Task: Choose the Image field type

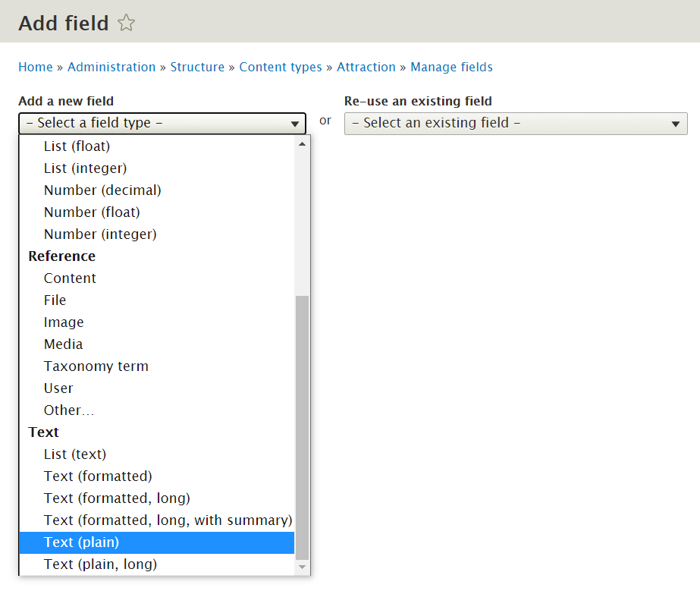Action: [x=64, y=322]
